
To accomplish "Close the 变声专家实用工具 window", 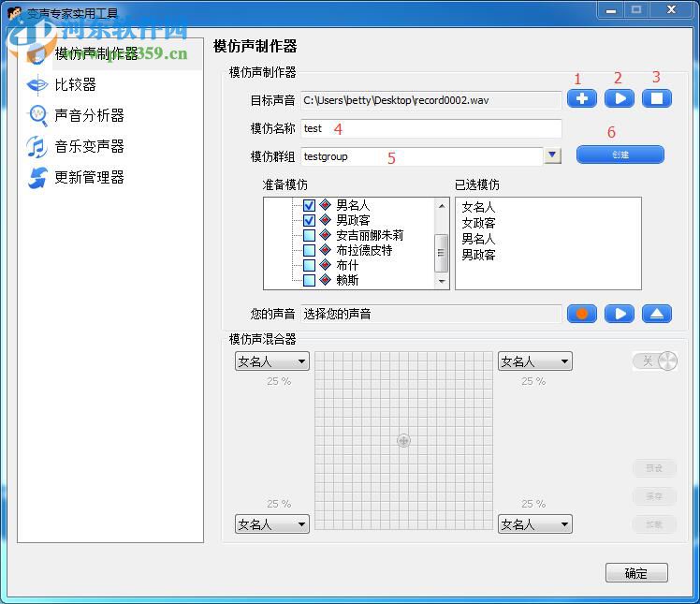I will pyautogui.click(x=671, y=9).
